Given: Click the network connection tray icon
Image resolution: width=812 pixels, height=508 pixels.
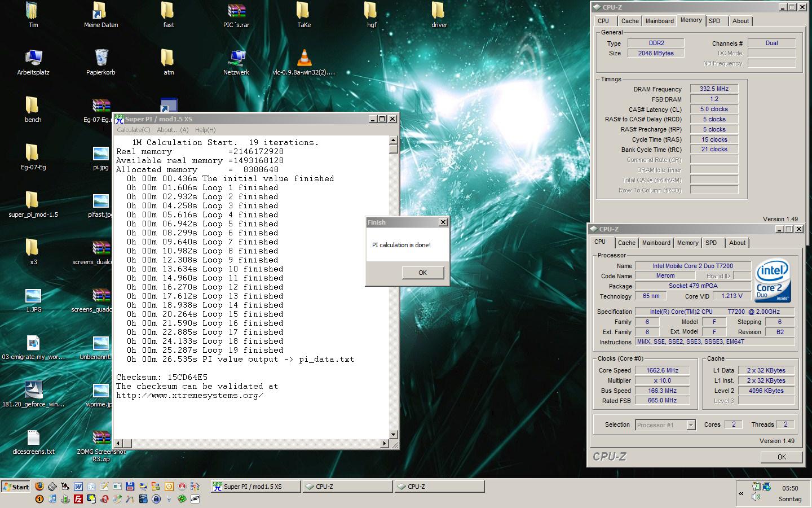Looking at the screenshot, I should 766,487.
